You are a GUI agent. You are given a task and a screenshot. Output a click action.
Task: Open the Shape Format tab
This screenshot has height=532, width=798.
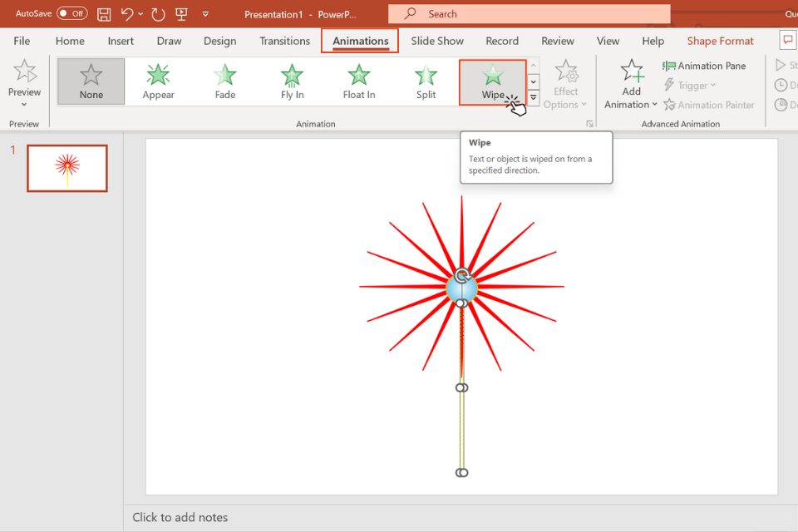coord(720,41)
